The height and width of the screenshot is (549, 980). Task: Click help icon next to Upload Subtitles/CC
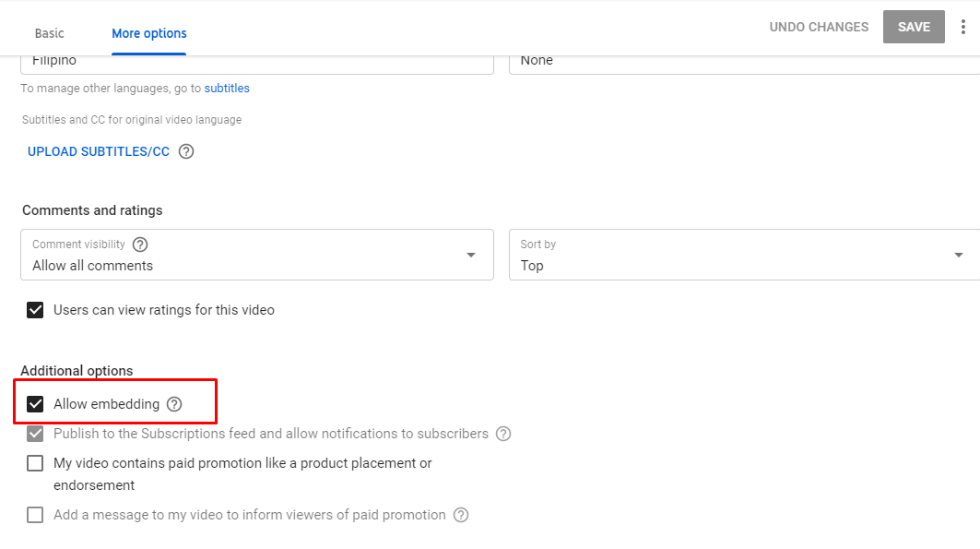click(x=186, y=151)
